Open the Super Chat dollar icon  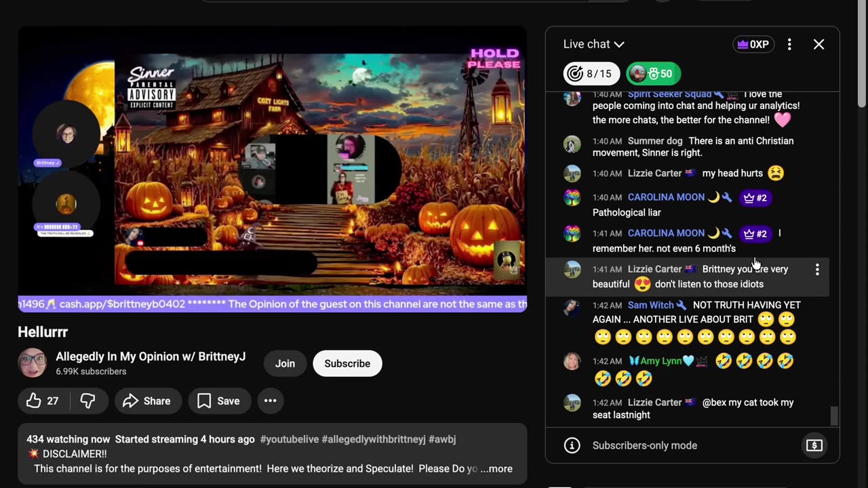pyautogui.click(x=814, y=445)
